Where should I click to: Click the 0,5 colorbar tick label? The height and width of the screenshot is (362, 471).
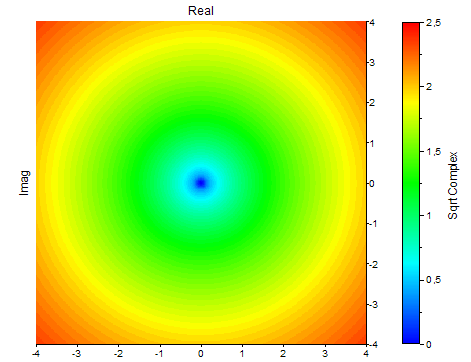pyautogui.click(x=434, y=280)
